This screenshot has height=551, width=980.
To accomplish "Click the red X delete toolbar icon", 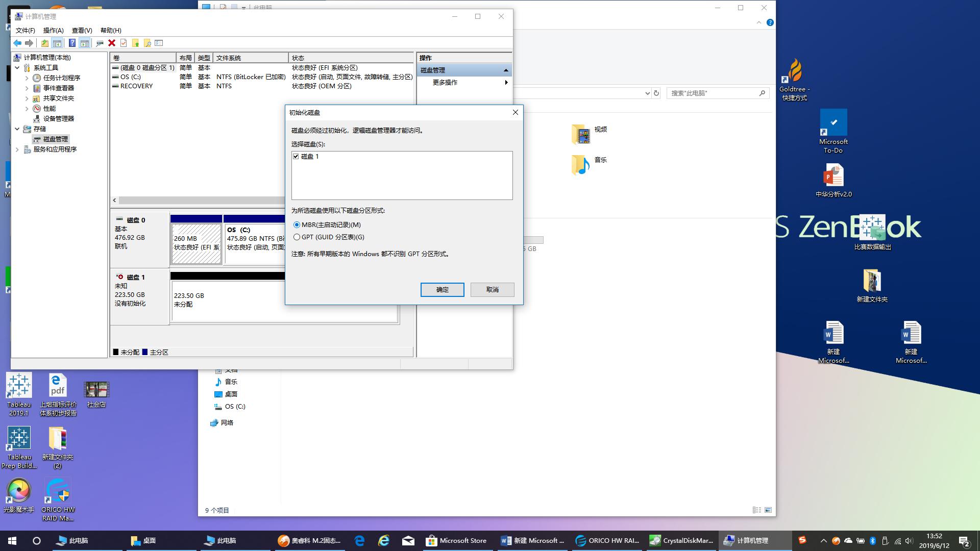I will point(112,43).
